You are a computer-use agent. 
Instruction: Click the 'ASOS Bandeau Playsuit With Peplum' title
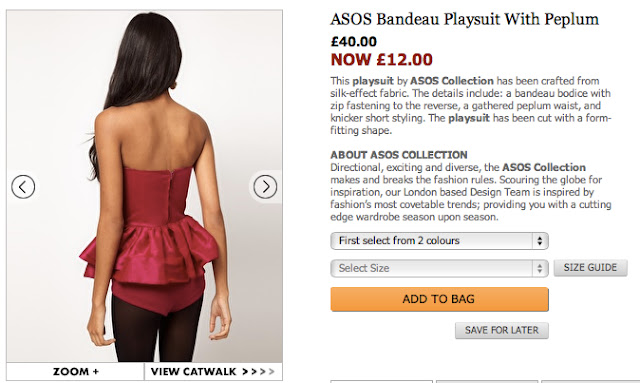[464, 19]
